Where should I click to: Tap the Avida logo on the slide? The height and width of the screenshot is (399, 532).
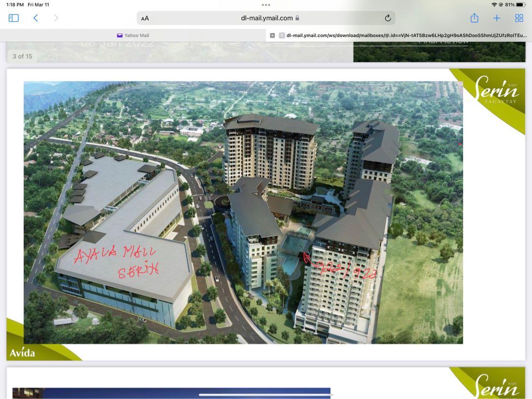click(22, 353)
